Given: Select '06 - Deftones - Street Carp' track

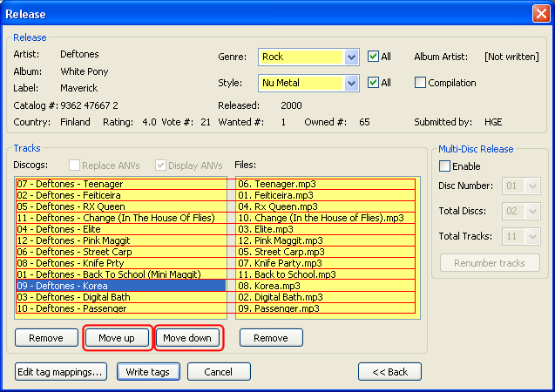Looking at the screenshot, I should (121, 252).
